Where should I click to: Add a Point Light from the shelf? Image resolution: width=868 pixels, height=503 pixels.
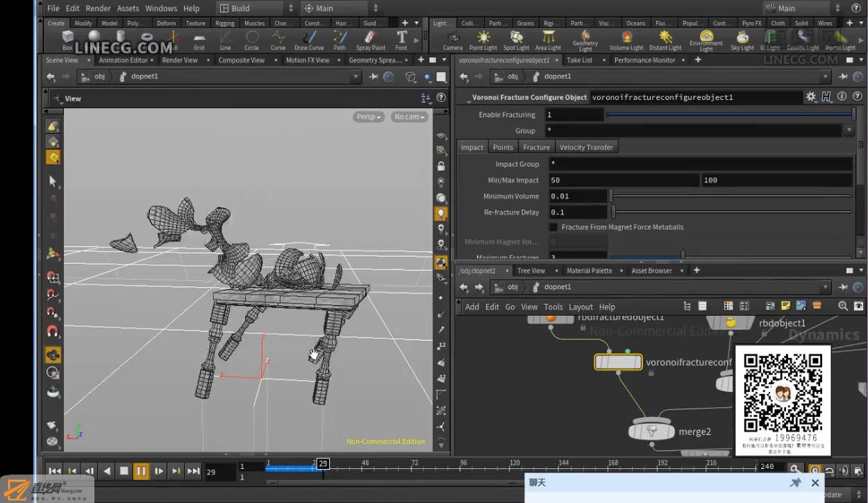(x=483, y=41)
